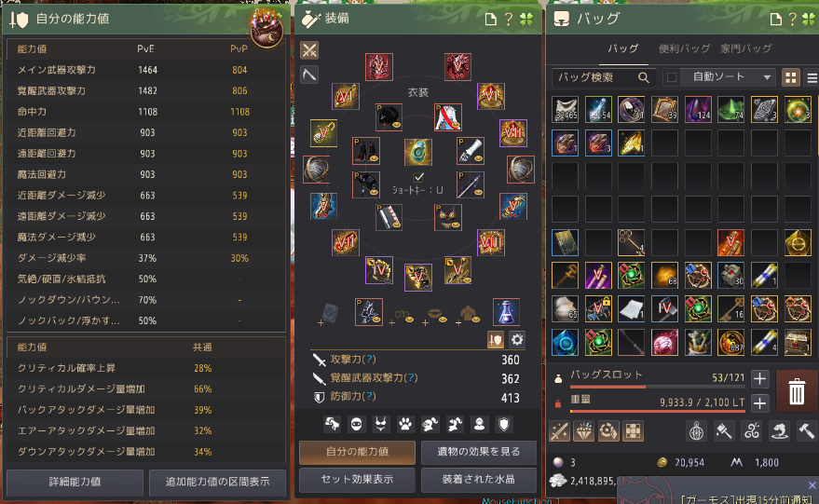This screenshot has height=504, width=819.
Task: Expand bag slots with plus button
Action: [760, 378]
